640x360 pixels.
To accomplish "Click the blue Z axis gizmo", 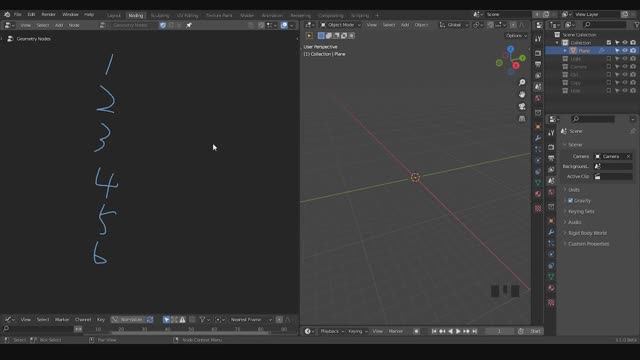I will pos(511,49).
